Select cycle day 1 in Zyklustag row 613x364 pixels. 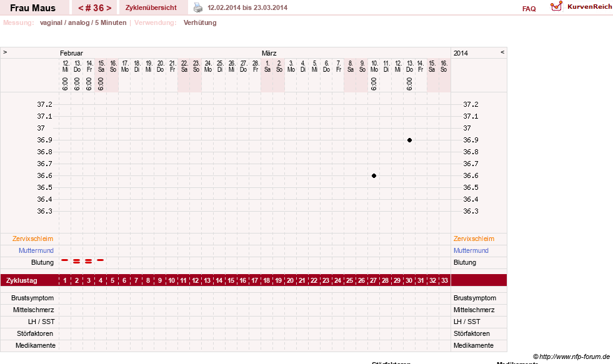tap(65, 280)
